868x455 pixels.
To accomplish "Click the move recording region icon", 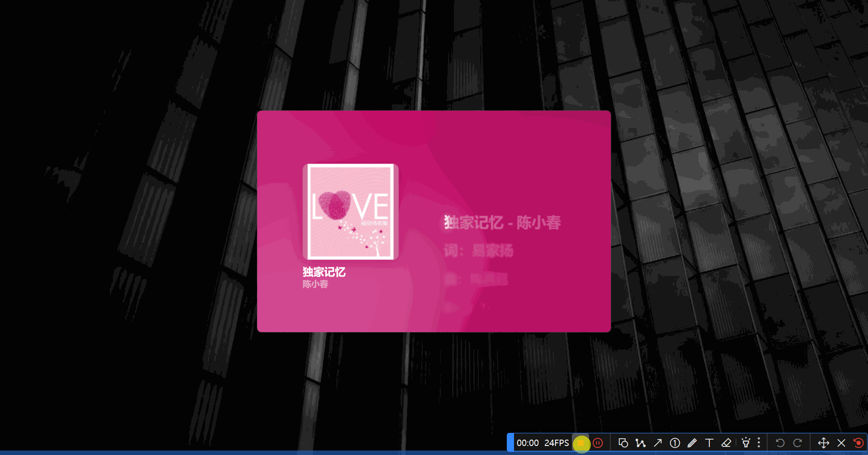I will click(x=824, y=443).
